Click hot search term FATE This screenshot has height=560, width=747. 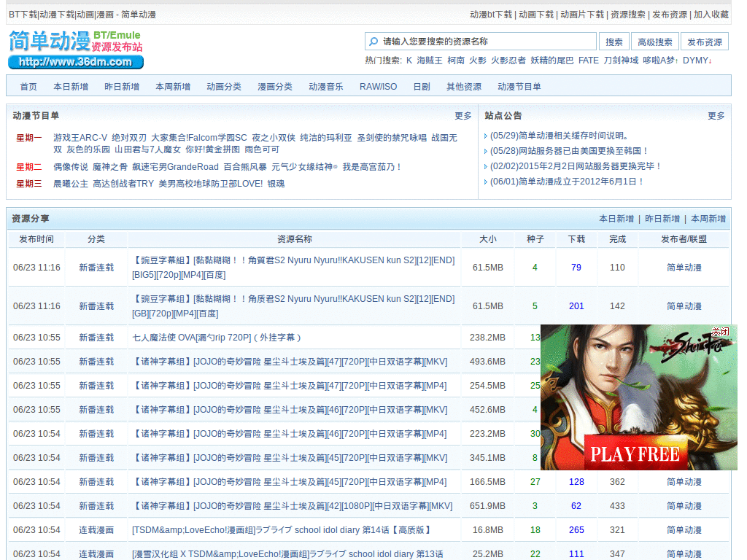(589, 61)
